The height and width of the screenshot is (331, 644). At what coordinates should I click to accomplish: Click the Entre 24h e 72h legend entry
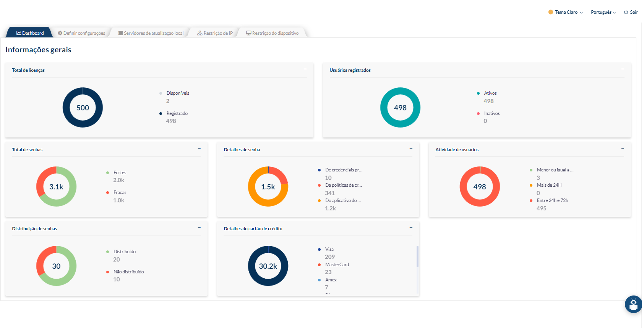click(x=549, y=200)
